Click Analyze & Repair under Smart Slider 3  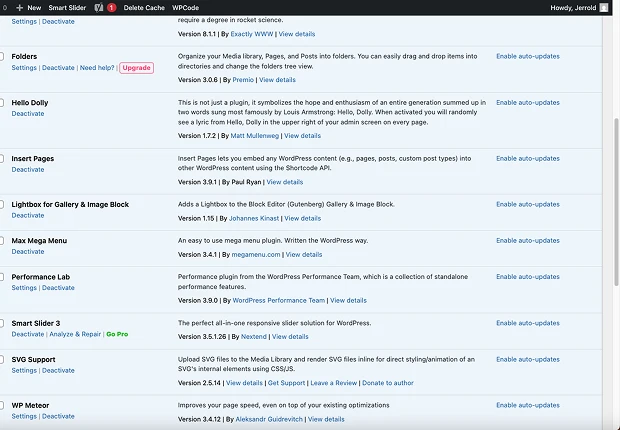[75, 334]
